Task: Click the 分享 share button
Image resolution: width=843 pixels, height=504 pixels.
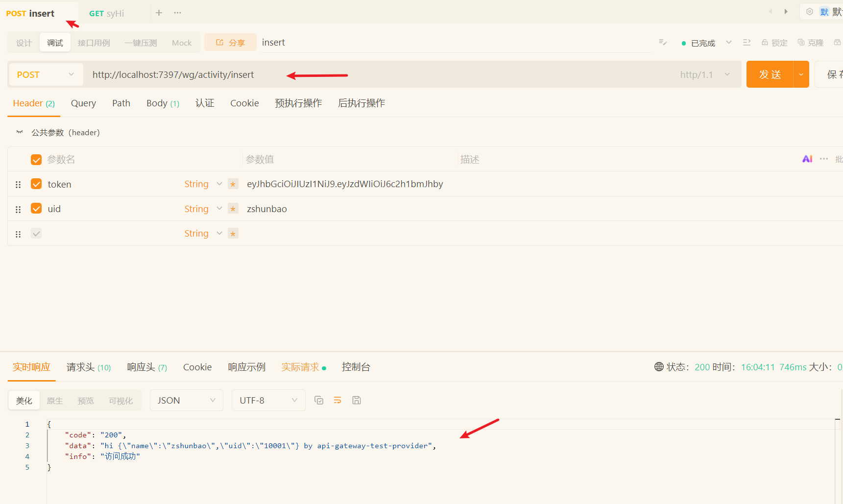Action: pos(230,43)
